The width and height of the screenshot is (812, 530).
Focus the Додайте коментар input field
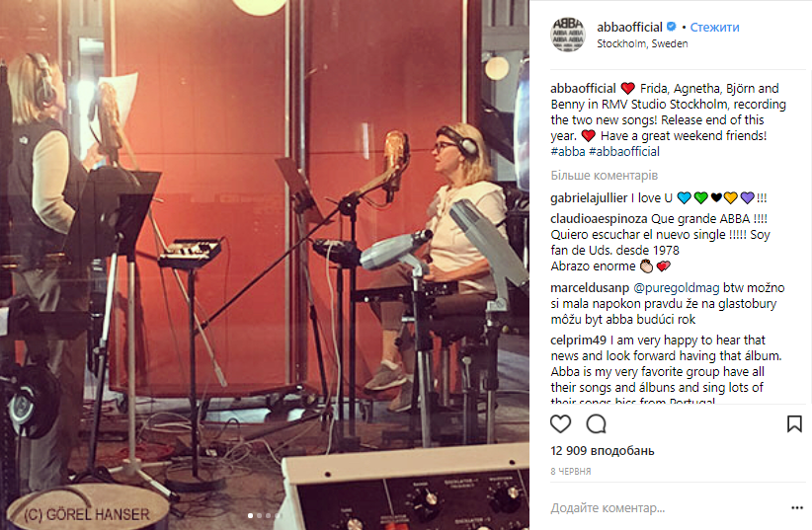click(666, 508)
